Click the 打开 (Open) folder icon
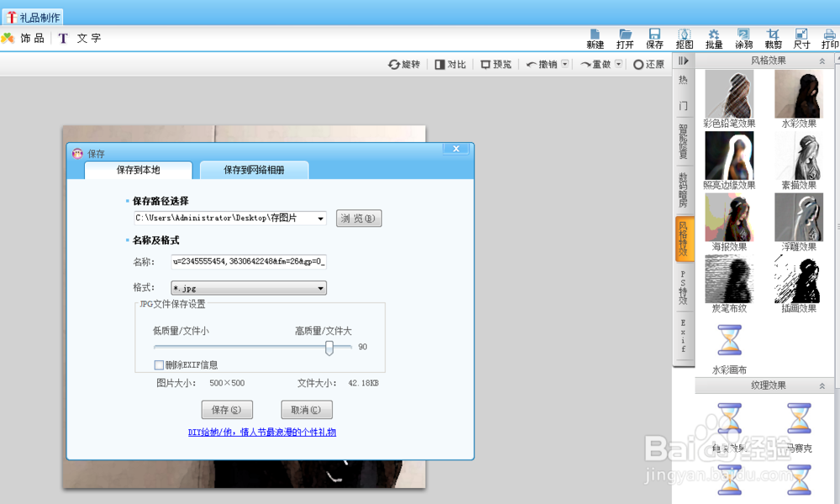Screen dimensions: 840x504 (625, 39)
